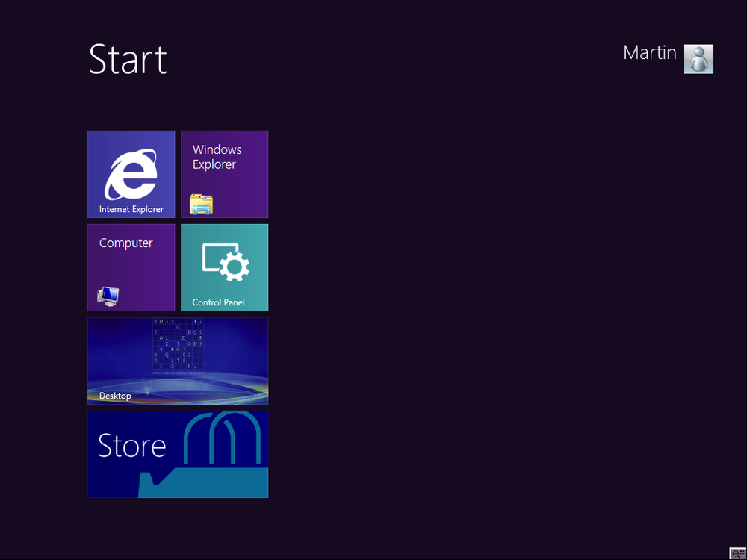Click the Desktop tile preview
747x560 pixels.
coord(178,361)
